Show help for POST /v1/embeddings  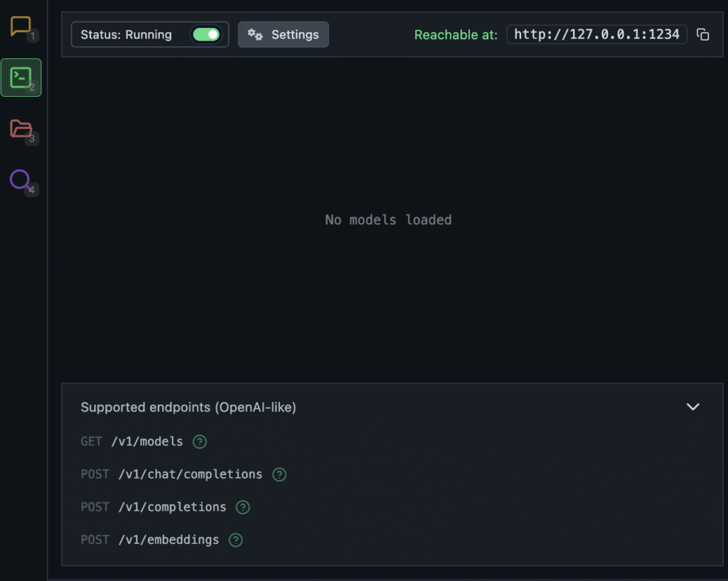(236, 540)
